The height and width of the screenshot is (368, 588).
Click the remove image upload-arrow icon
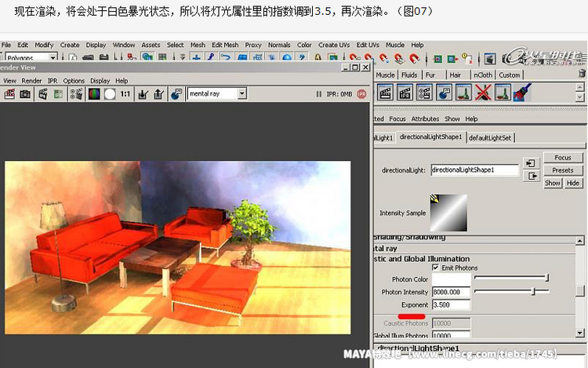click(x=158, y=94)
